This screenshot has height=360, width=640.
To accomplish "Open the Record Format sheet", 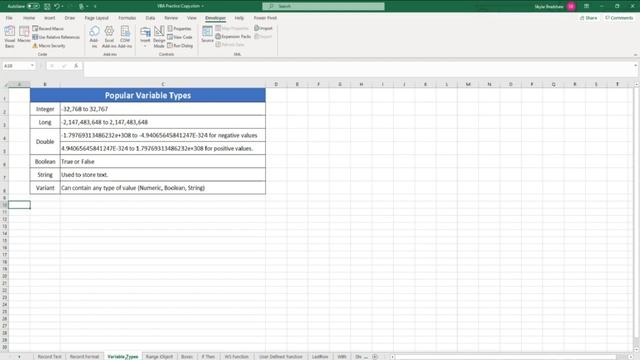I will click(84, 356).
